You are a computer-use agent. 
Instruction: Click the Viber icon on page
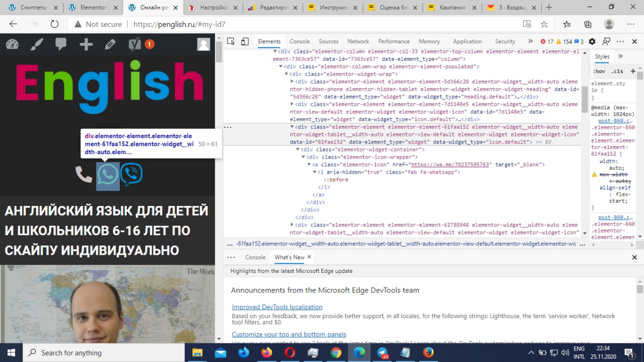[132, 175]
